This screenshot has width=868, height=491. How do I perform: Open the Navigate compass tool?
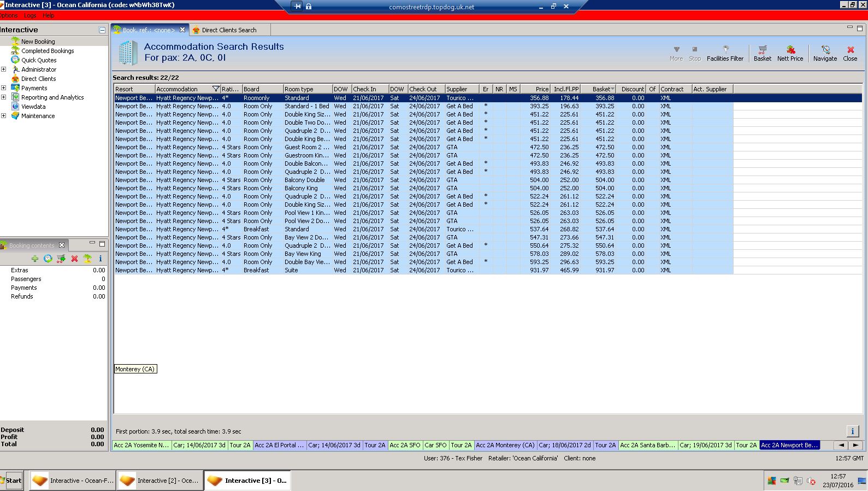pyautogui.click(x=825, y=53)
